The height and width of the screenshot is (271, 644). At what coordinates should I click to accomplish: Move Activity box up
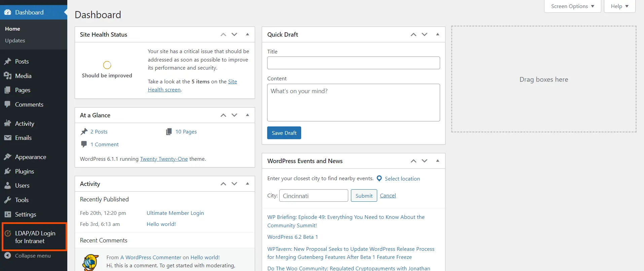pyautogui.click(x=223, y=184)
